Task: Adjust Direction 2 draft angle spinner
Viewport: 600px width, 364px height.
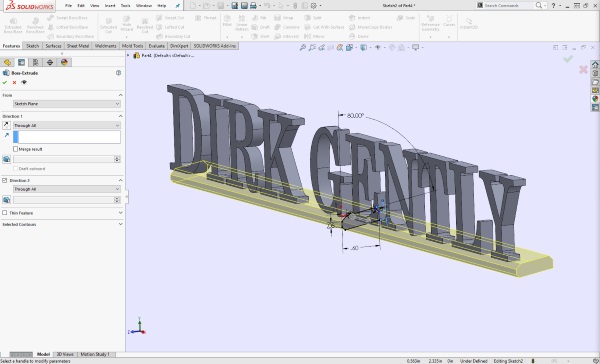Action: coord(117,200)
